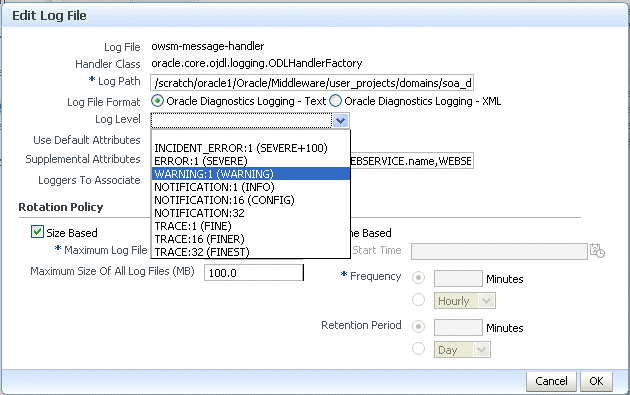This screenshot has width=630, height=395.
Task: Choose ERROR:1 (SEVERE) log level
Action: [x=251, y=161]
